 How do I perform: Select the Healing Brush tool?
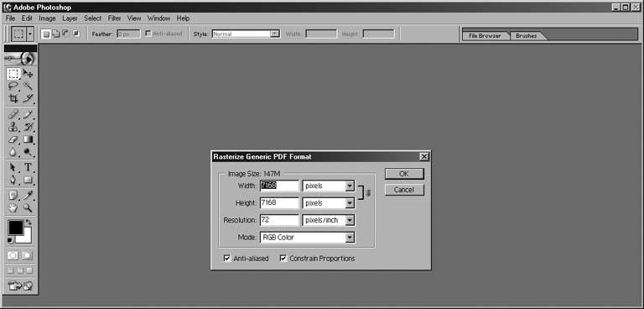13,114
